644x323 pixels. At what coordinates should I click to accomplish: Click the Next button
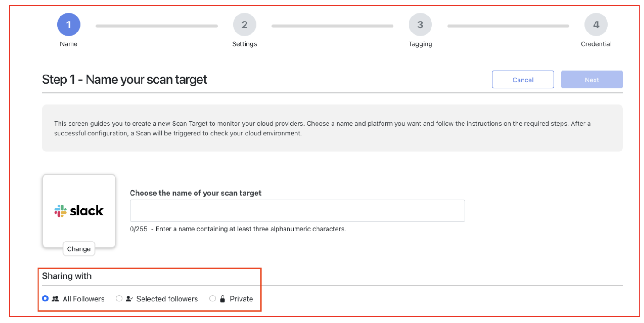(592, 80)
